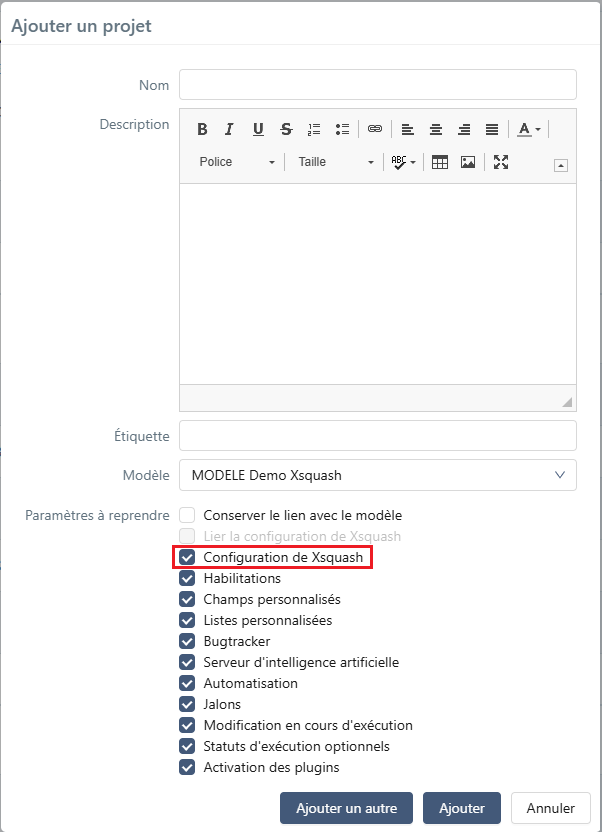Maximize the description editor
The height and width of the screenshot is (832, 602).
coord(501,162)
